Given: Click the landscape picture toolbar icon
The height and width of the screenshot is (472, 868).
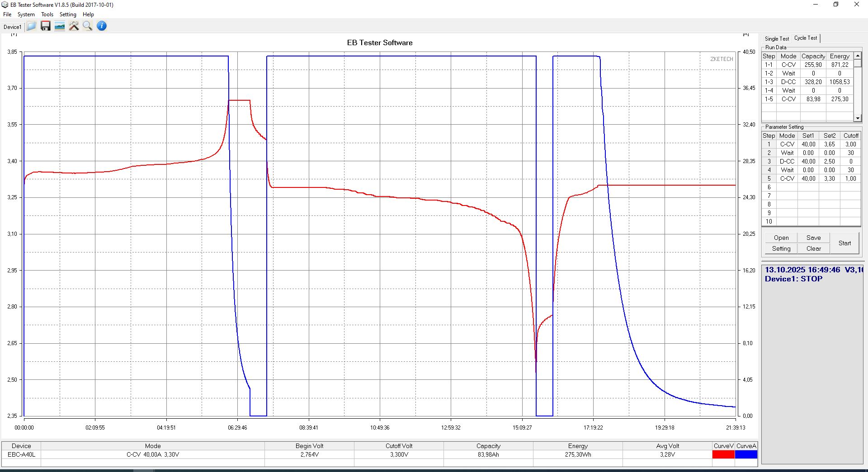Looking at the screenshot, I should 59,26.
